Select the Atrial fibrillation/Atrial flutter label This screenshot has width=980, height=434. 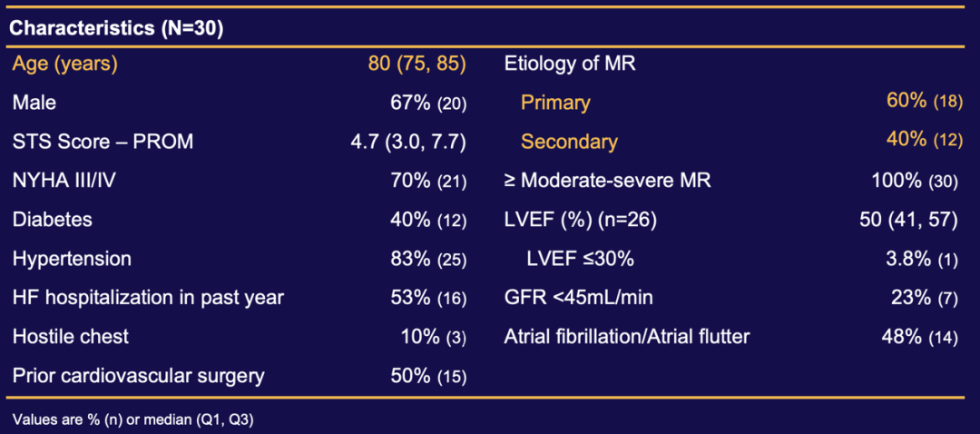pyautogui.click(x=627, y=337)
